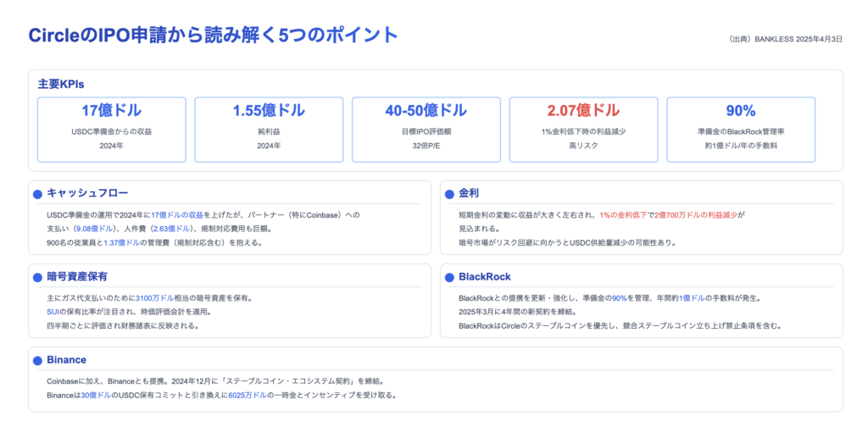The height and width of the screenshot is (438, 868).
Task: Click the blue 9.08億ドル text
Action: [x=96, y=229]
